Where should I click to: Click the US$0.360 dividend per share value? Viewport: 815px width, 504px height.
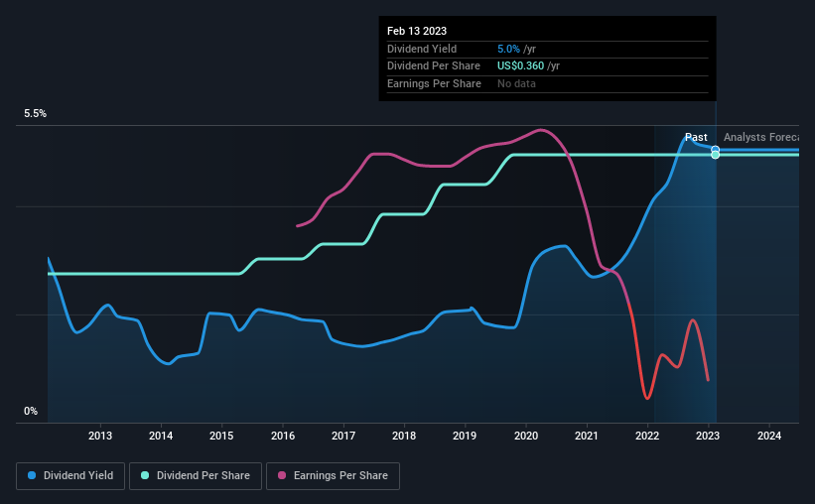tap(520, 66)
